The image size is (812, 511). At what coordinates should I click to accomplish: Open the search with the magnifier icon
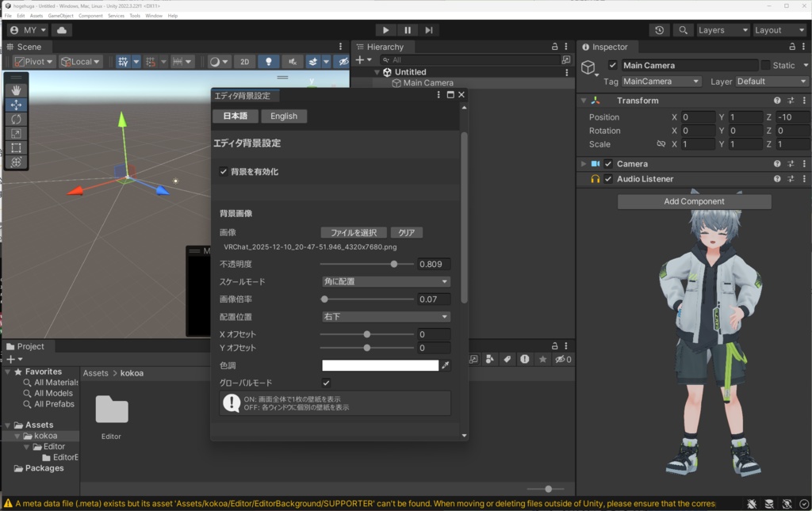683,30
